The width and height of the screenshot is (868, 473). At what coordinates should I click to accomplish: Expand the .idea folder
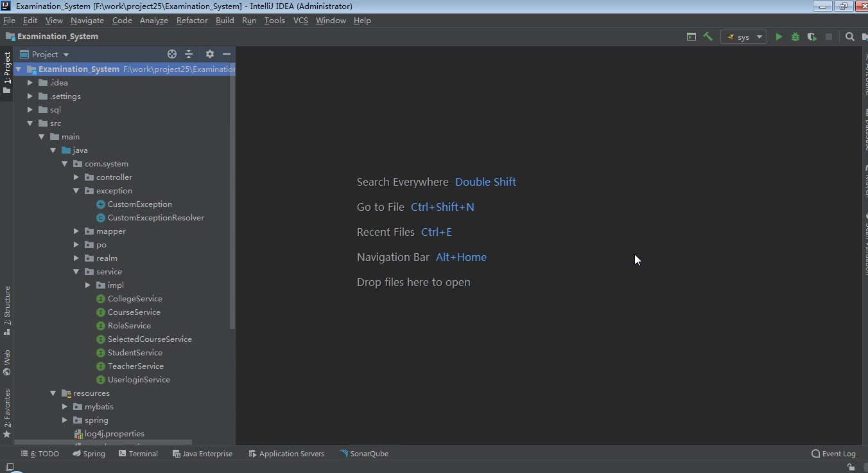(30, 83)
